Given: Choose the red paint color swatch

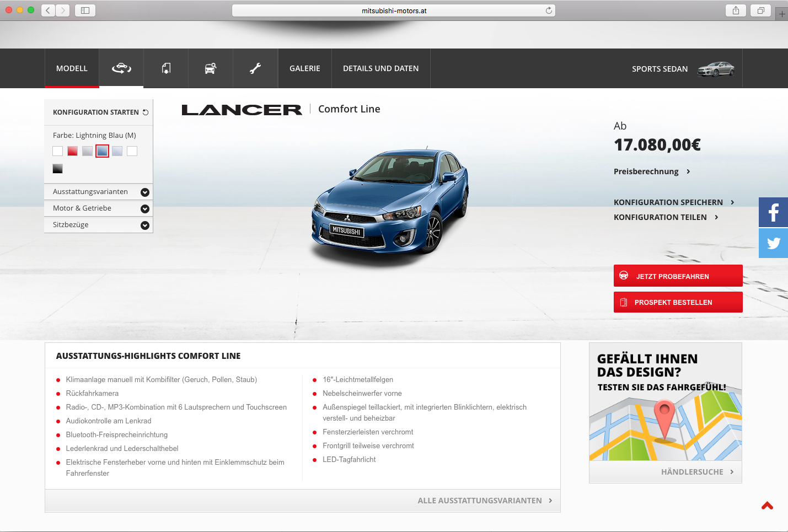Looking at the screenshot, I should (72, 151).
